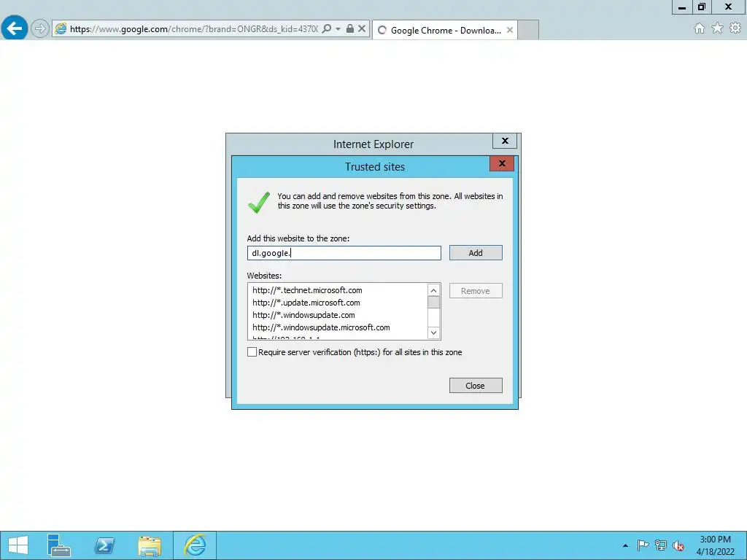Go back using the IE back arrow
The width and height of the screenshot is (747, 560).
click(x=15, y=28)
